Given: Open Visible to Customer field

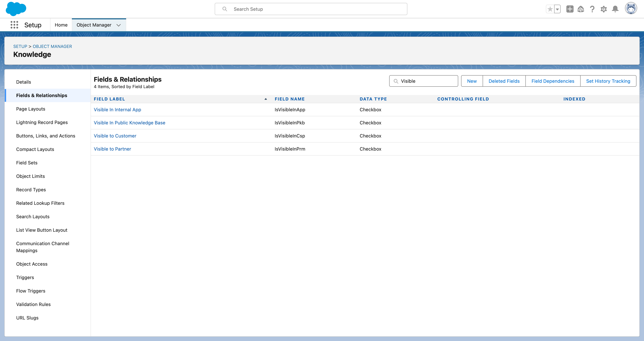Looking at the screenshot, I should [115, 136].
